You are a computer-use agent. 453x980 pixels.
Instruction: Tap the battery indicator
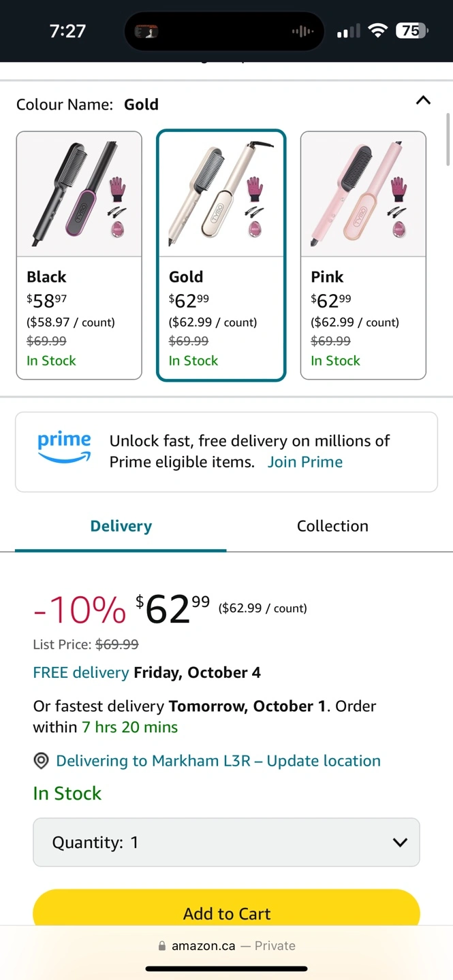click(411, 31)
